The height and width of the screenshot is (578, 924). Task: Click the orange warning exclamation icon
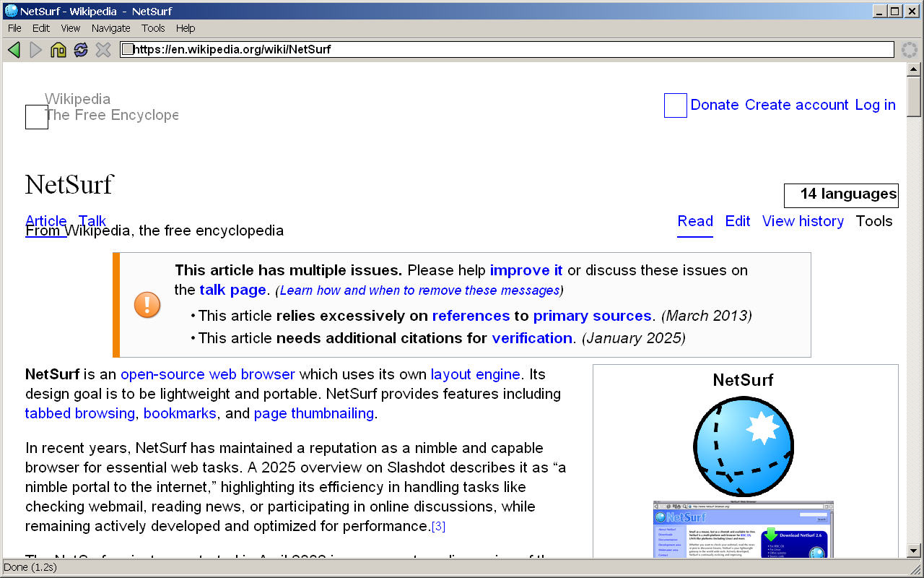(147, 304)
